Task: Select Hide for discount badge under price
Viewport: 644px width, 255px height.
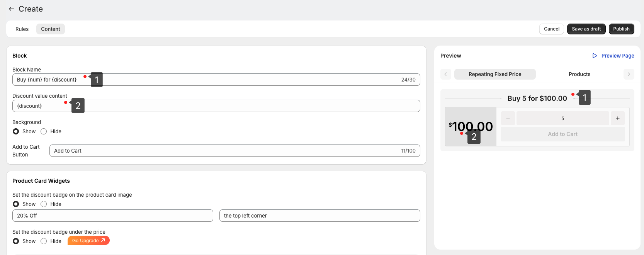Action: point(44,241)
